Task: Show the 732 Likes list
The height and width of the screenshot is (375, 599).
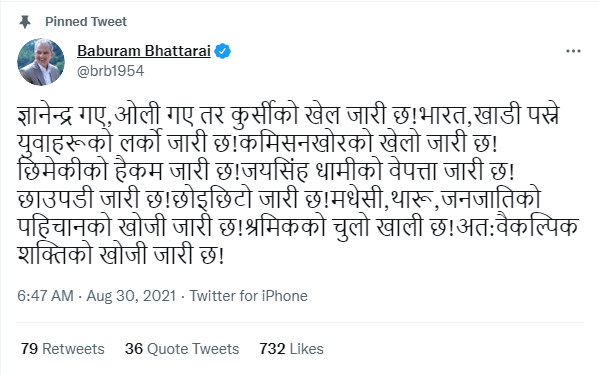Action: point(291,349)
